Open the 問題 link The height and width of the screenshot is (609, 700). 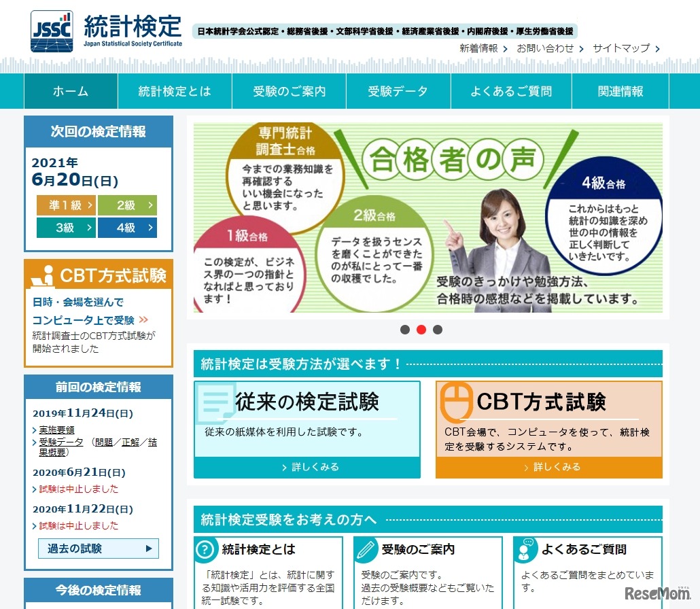tap(103, 442)
